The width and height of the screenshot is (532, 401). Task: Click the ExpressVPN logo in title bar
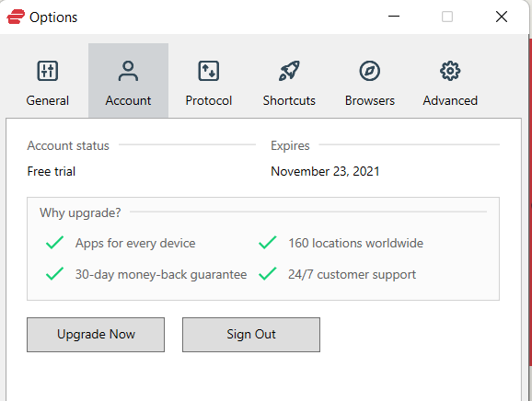click(16, 17)
